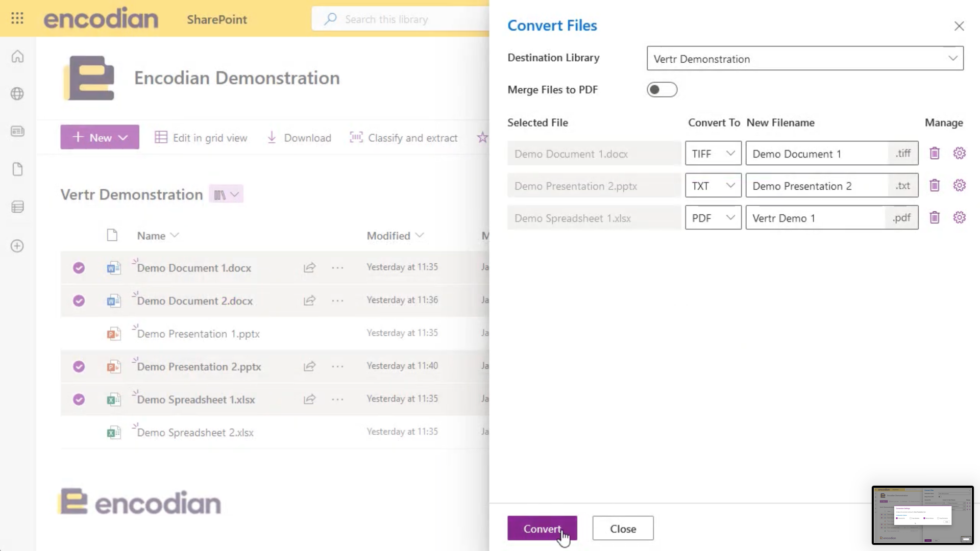Open the PDF Convert To dropdown
The height and width of the screenshot is (551, 980).
point(713,217)
